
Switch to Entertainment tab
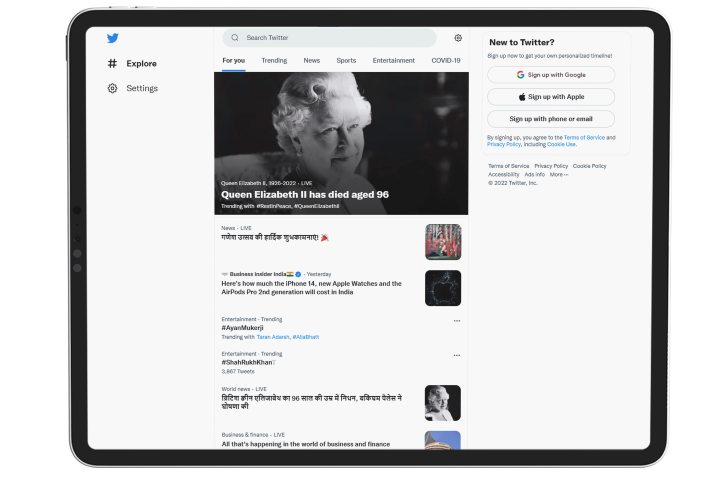(393, 60)
